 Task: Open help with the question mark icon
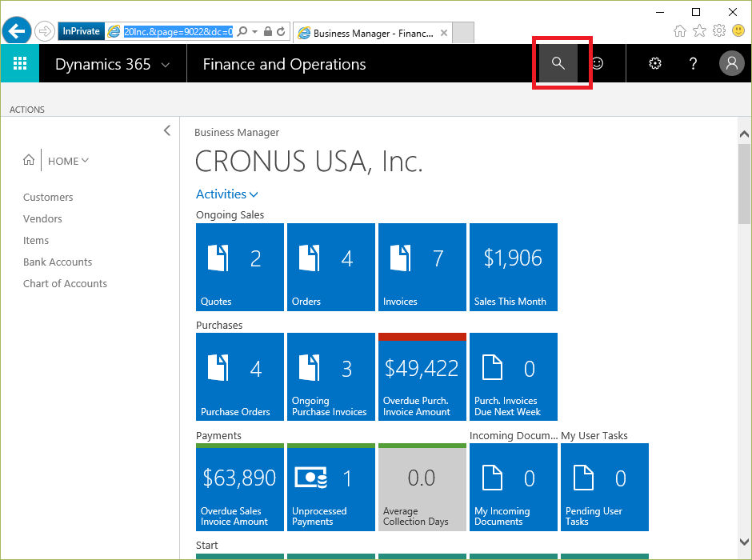pyautogui.click(x=693, y=63)
